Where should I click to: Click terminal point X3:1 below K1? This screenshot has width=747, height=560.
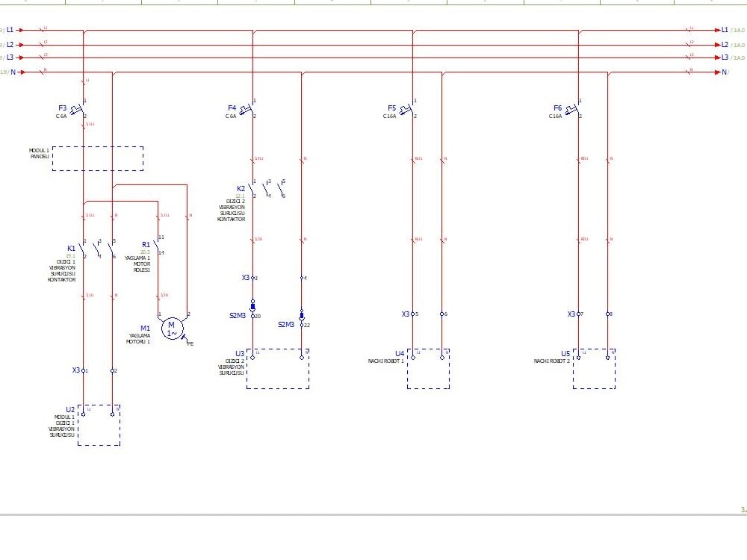click(84, 370)
